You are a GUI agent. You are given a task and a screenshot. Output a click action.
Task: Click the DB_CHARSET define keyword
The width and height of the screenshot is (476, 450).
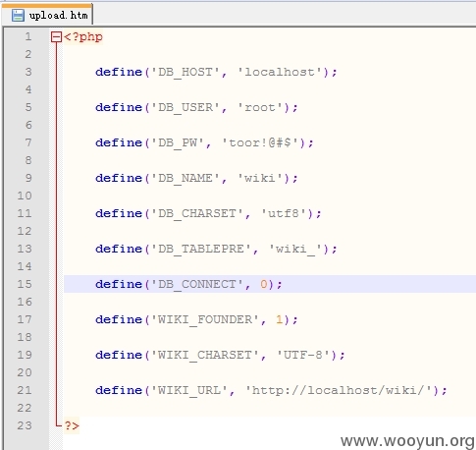[x=119, y=213]
